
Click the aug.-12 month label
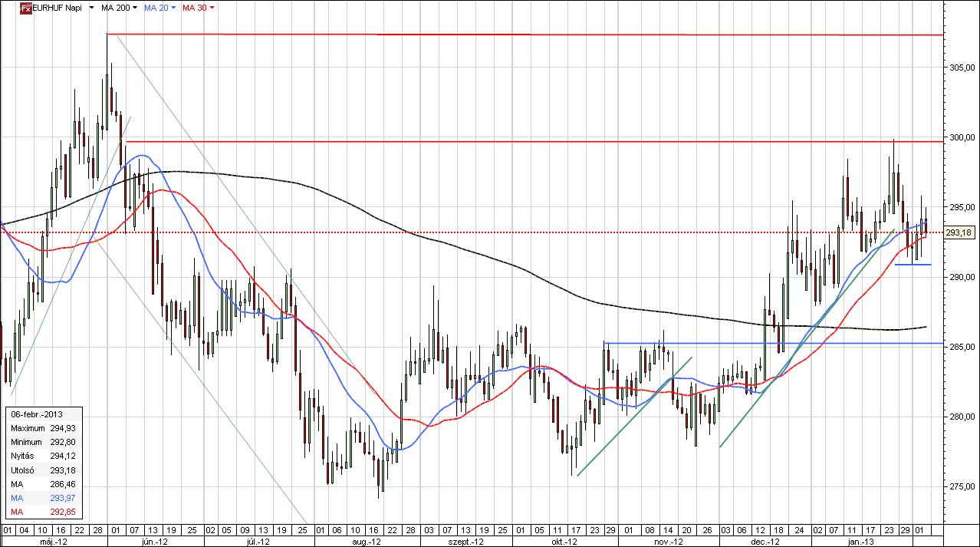point(367,541)
